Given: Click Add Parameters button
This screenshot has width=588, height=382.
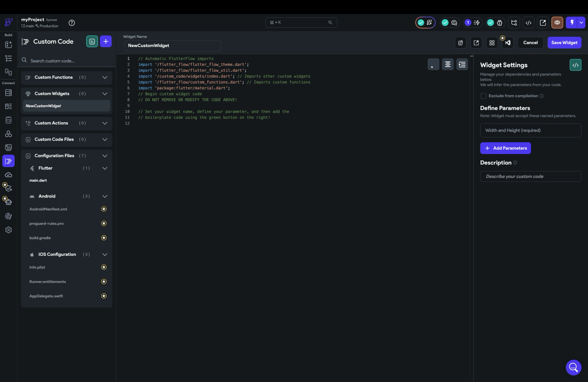Looking at the screenshot, I should point(505,148).
